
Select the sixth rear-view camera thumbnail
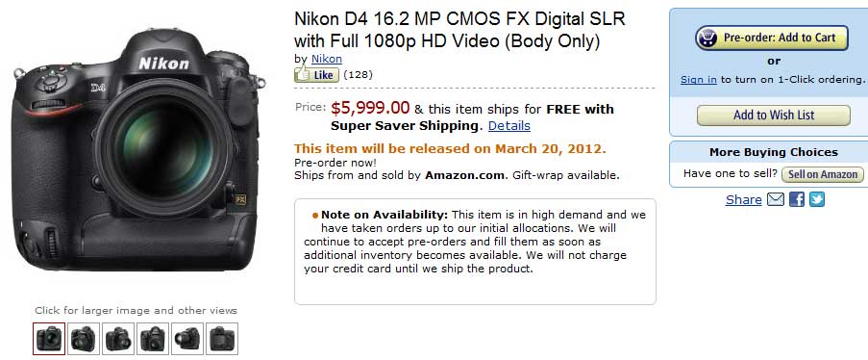click(222, 339)
